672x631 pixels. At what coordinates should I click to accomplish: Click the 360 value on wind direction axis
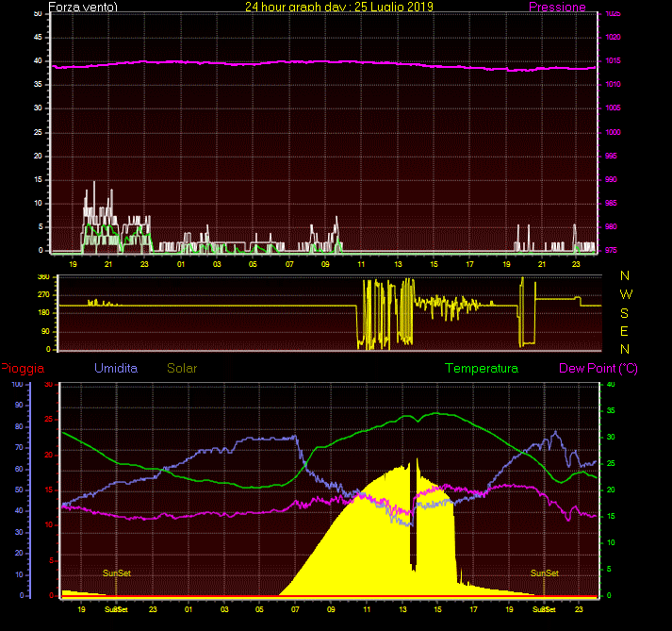[41, 277]
